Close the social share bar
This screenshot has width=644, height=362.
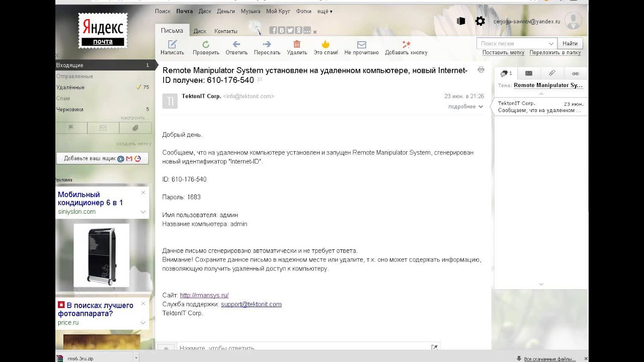[x=315, y=32]
